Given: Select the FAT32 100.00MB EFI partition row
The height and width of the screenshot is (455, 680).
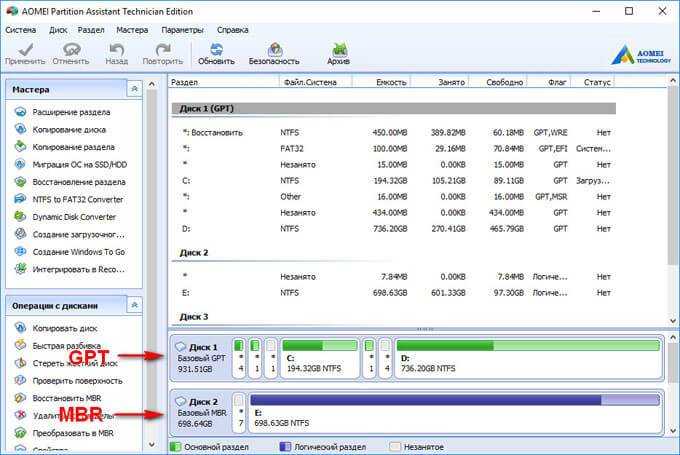Looking at the screenshot, I should (394, 148).
